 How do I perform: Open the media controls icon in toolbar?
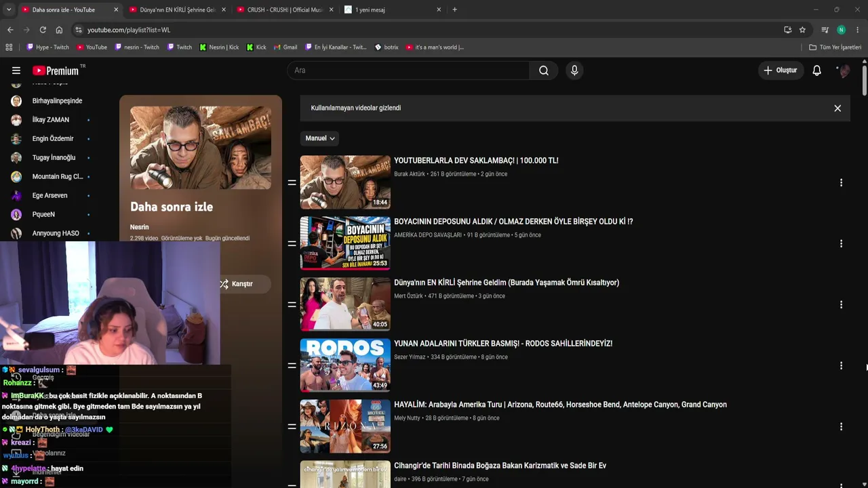[825, 30]
